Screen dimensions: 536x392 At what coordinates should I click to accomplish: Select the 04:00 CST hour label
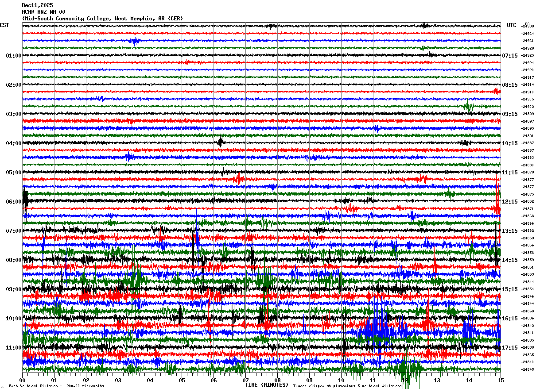click(x=14, y=143)
